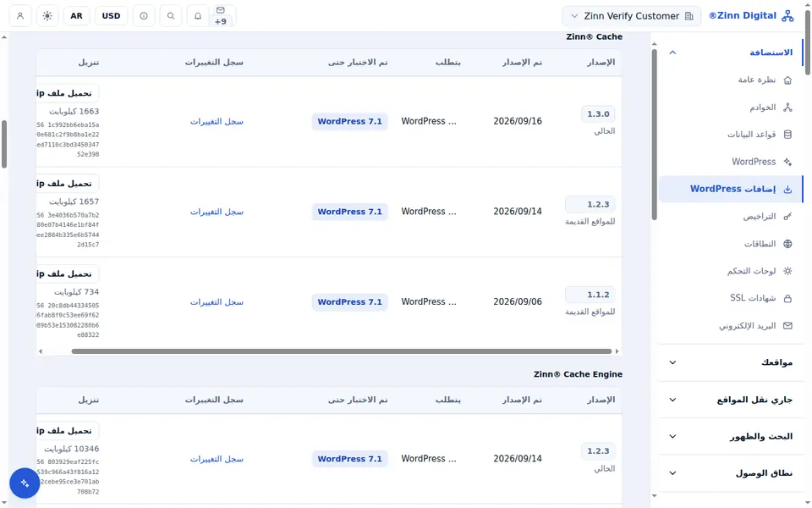Click the 1.3.0 version badge
Viewport: 812px width, 508px height.
(x=598, y=114)
